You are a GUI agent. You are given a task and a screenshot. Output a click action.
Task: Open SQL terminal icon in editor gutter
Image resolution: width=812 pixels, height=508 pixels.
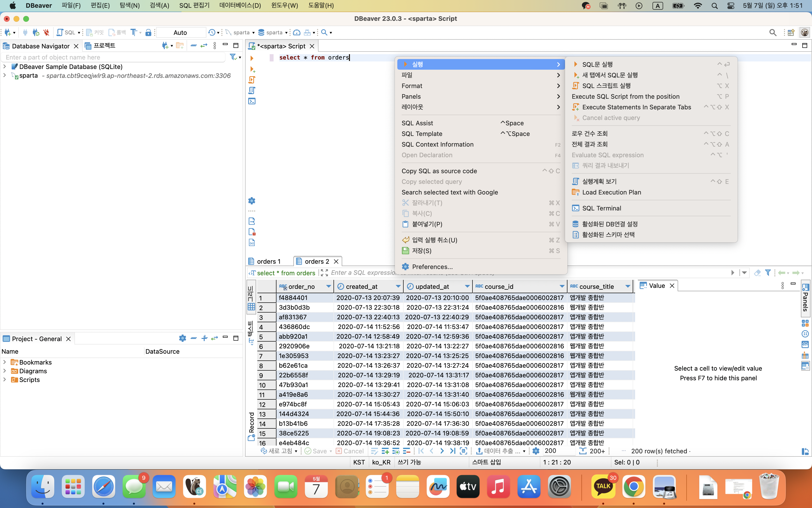(x=252, y=101)
